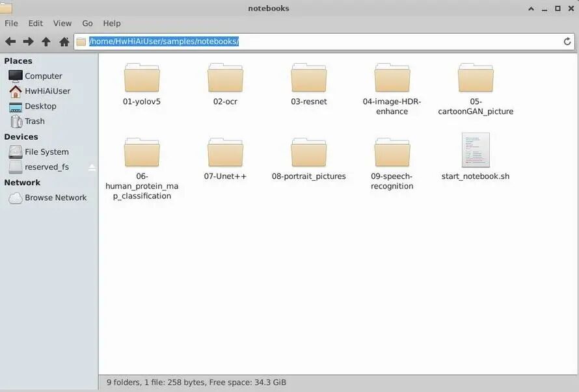Click the 08-portrait_pictures name label
The width and height of the screenshot is (579, 392).
click(x=309, y=176)
